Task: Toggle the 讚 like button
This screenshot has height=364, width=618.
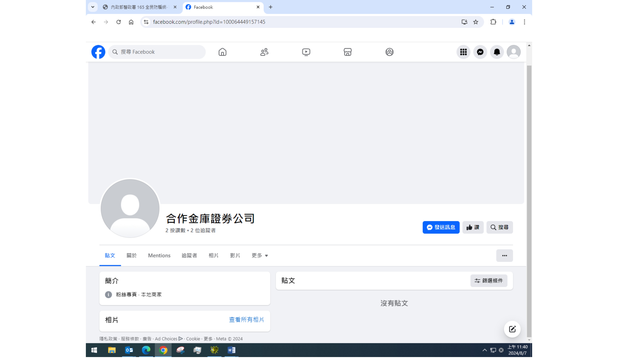Action: click(473, 227)
